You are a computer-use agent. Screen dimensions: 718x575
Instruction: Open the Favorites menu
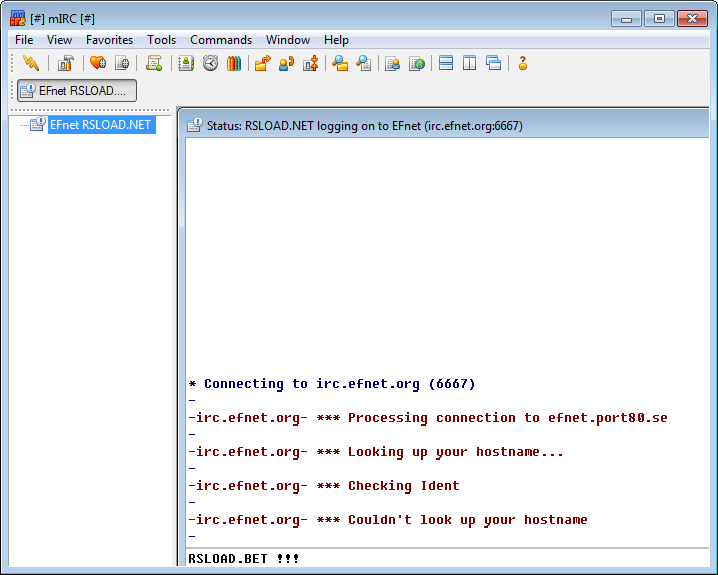(109, 40)
